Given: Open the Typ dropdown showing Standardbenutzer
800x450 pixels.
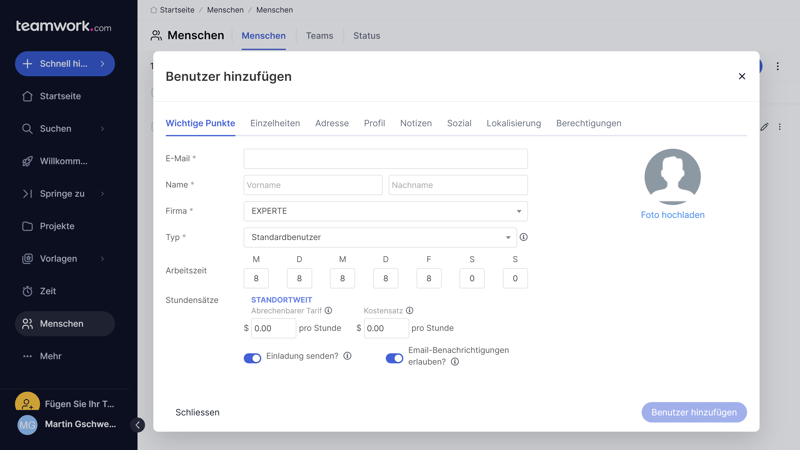Looking at the screenshot, I should point(379,237).
